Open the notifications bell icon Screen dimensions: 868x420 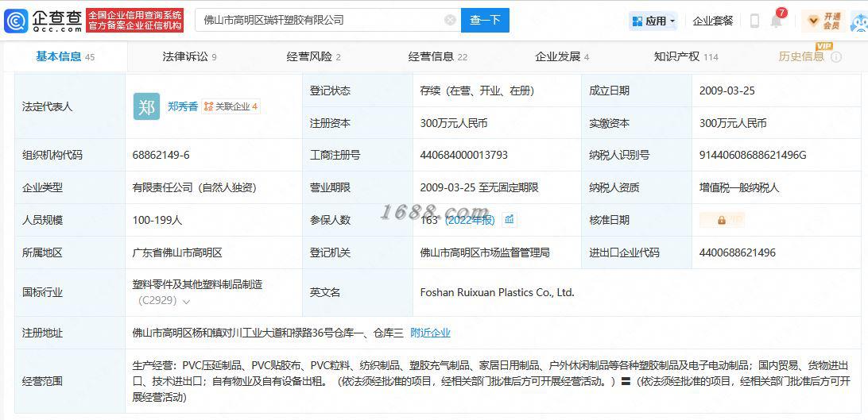pyautogui.click(x=777, y=22)
